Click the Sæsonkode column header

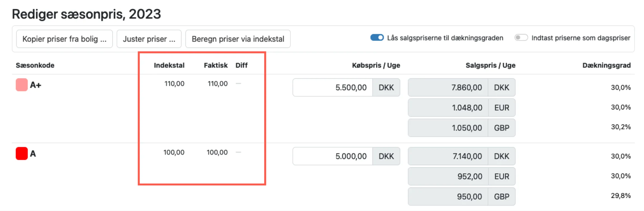tap(35, 65)
